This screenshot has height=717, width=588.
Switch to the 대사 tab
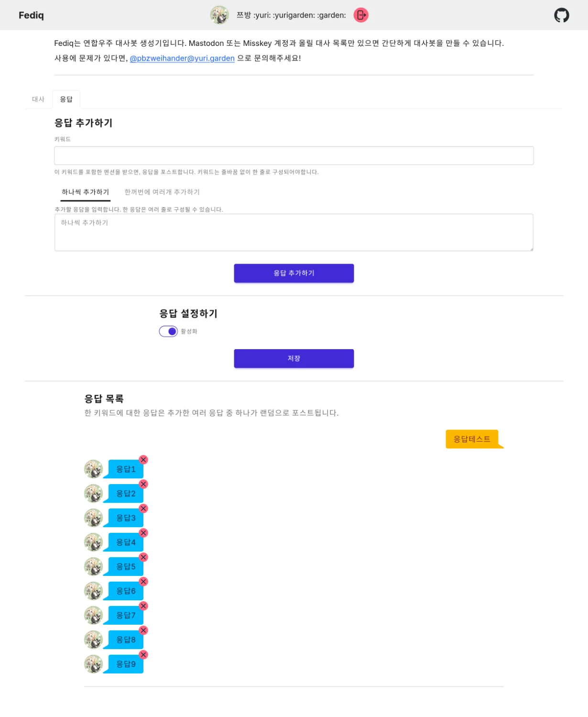(38, 99)
